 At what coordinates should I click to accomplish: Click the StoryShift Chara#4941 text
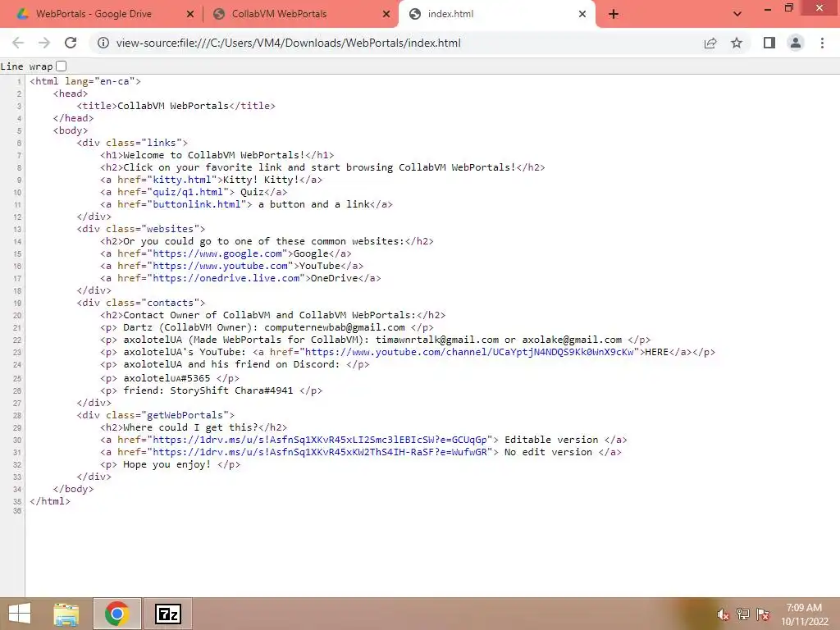point(231,390)
